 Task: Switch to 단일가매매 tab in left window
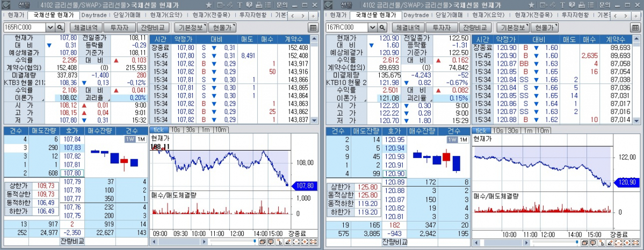[127, 15]
